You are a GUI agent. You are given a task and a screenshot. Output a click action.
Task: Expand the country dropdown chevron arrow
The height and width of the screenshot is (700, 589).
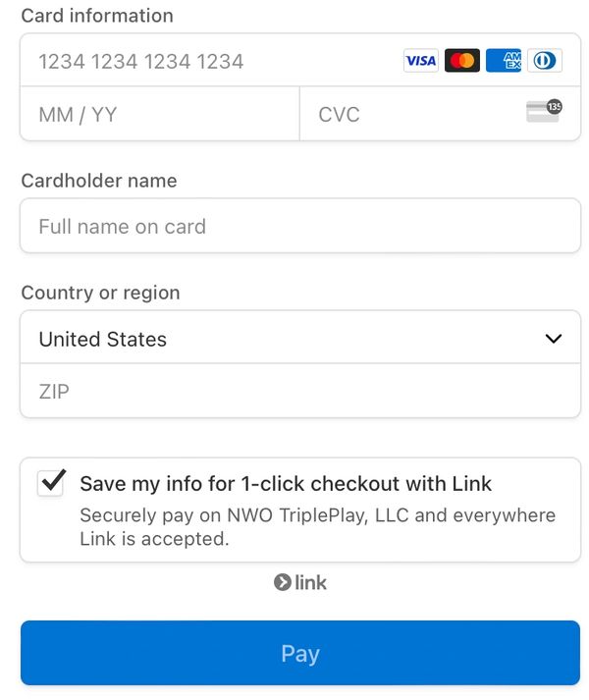[x=554, y=339]
